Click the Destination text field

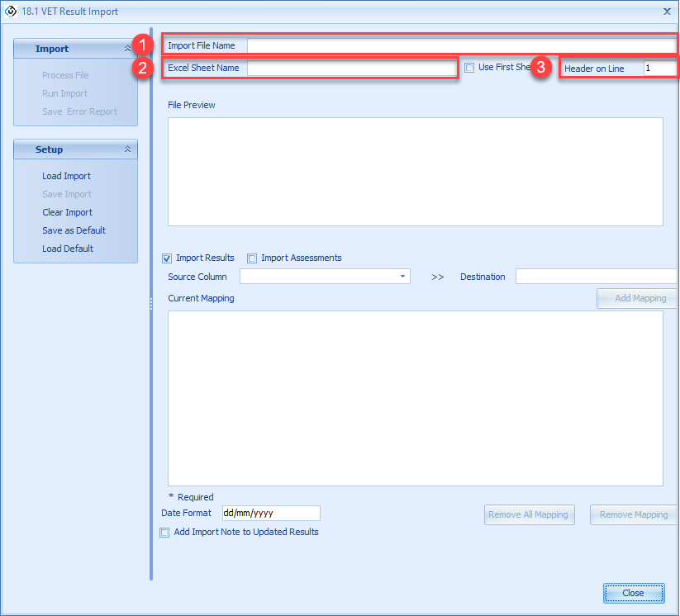pos(595,277)
